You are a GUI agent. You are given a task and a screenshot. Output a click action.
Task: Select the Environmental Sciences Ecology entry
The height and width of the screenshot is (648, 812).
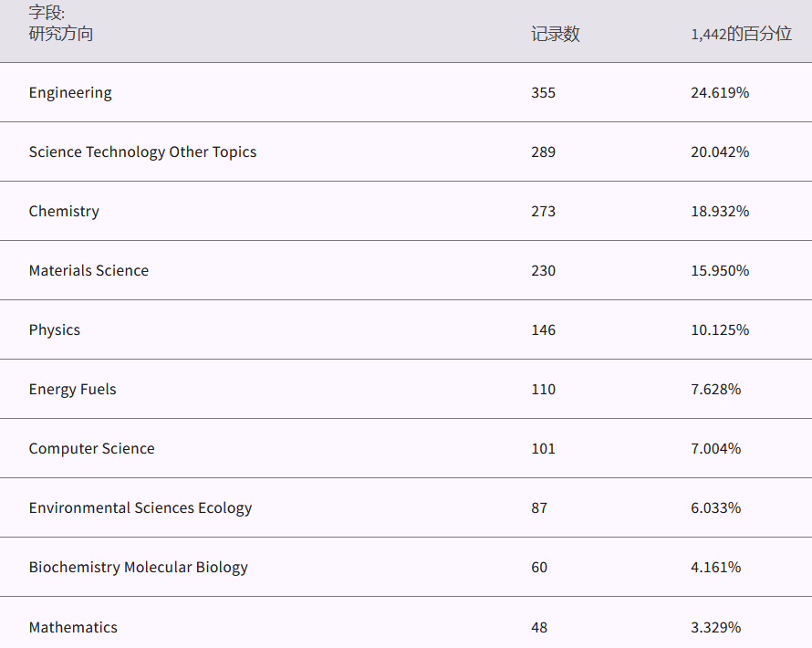coord(141,508)
